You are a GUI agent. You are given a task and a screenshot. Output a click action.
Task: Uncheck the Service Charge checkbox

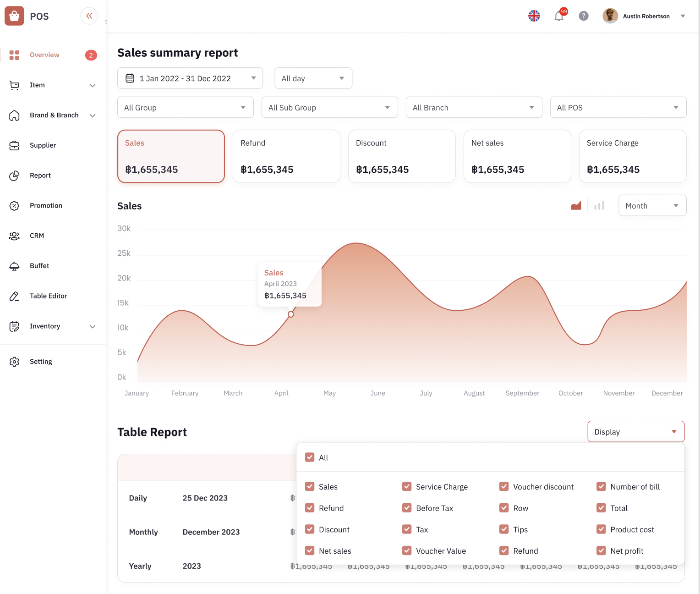coord(407,487)
